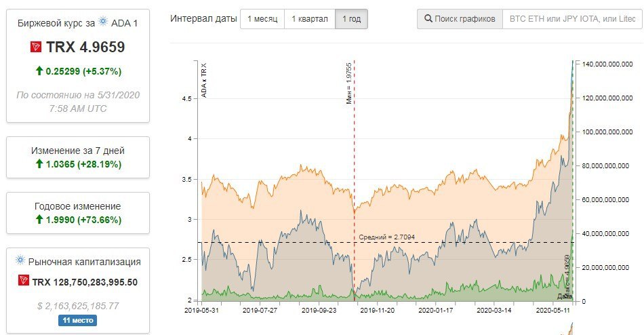Click the Средний = 2.7094 average line label

pos(386,237)
